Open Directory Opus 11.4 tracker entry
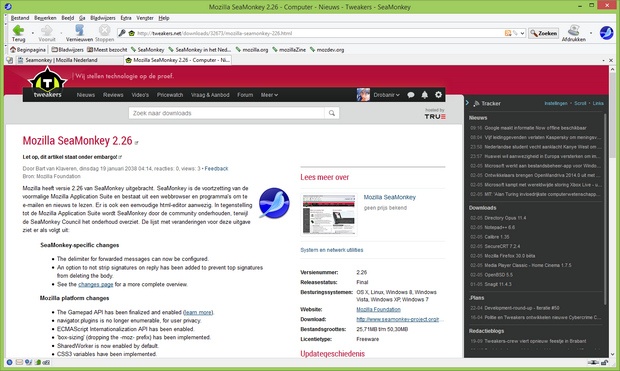The height and width of the screenshot is (371, 620). click(505, 218)
